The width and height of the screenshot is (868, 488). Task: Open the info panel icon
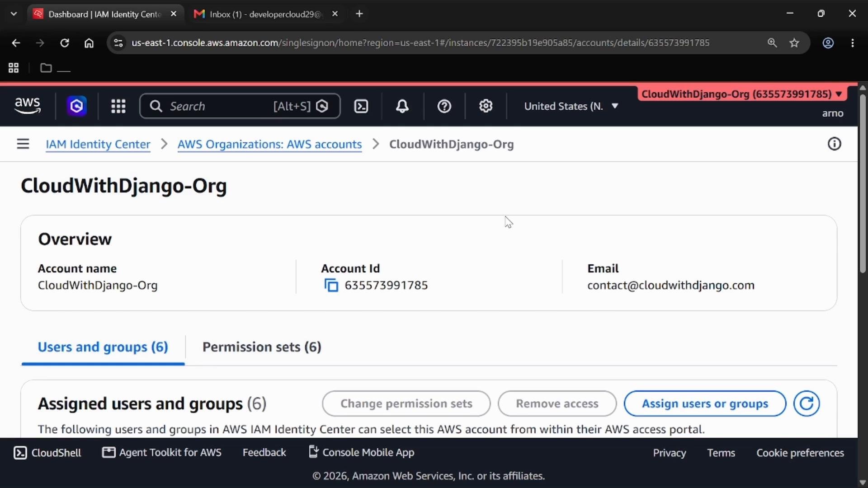834,144
